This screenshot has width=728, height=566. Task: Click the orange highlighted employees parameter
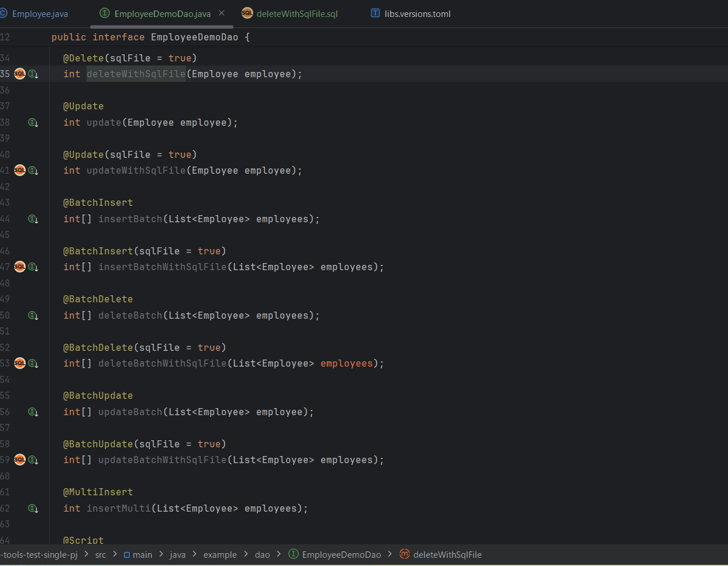347,363
